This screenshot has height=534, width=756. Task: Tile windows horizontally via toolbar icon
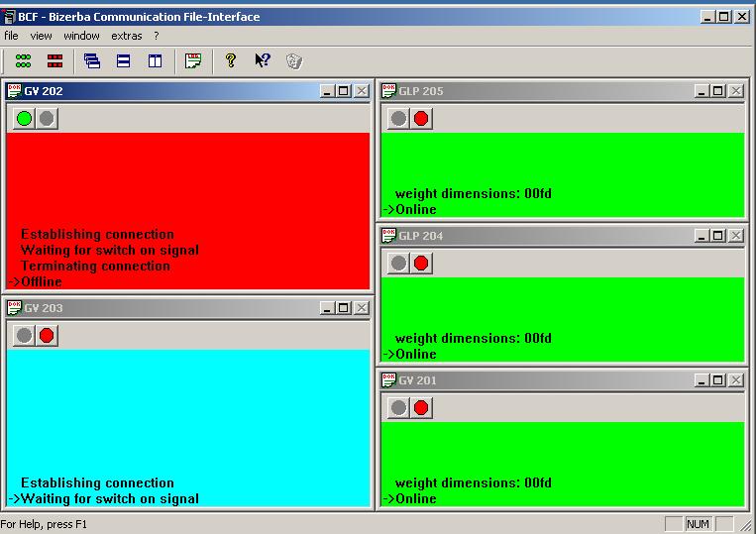(124, 61)
